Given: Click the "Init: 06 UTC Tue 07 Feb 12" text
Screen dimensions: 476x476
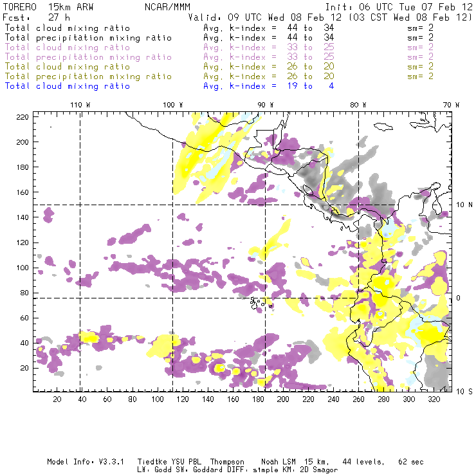Looking at the screenshot, I should (399, 7).
